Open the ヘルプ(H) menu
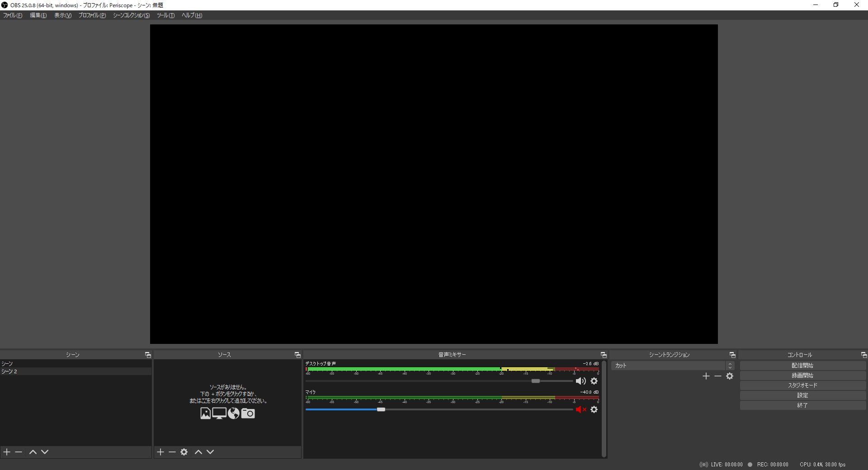 point(192,15)
